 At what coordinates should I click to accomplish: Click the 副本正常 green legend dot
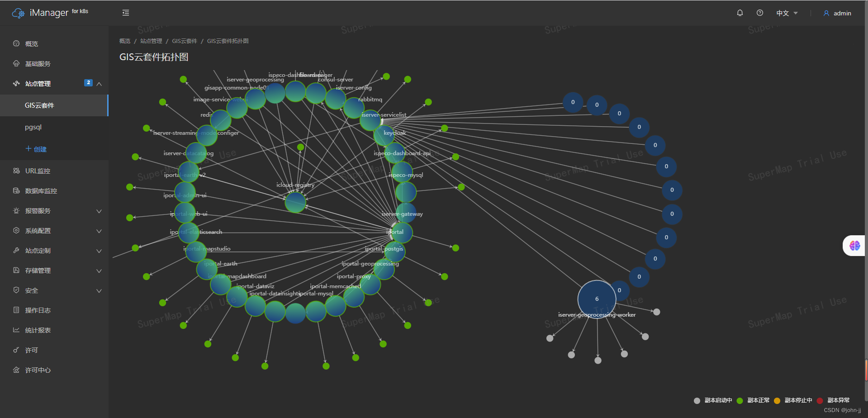[x=740, y=400]
